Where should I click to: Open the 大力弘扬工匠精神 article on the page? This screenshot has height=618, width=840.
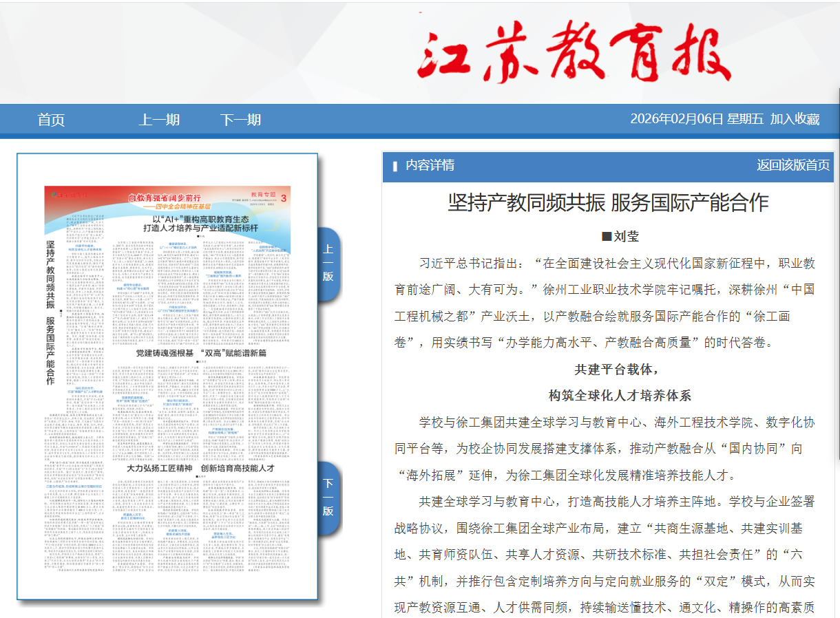pyautogui.click(x=200, y=467)
